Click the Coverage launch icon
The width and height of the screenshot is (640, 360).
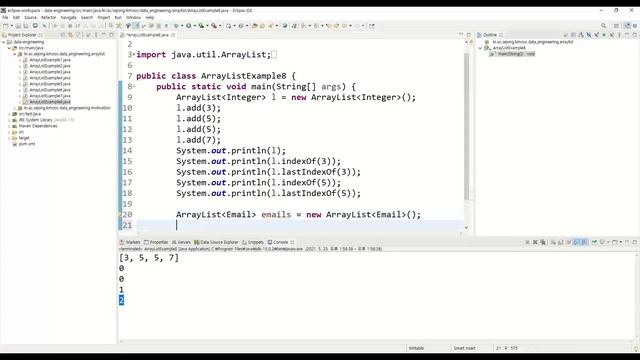pyautogui.click(x=201, y=26)
